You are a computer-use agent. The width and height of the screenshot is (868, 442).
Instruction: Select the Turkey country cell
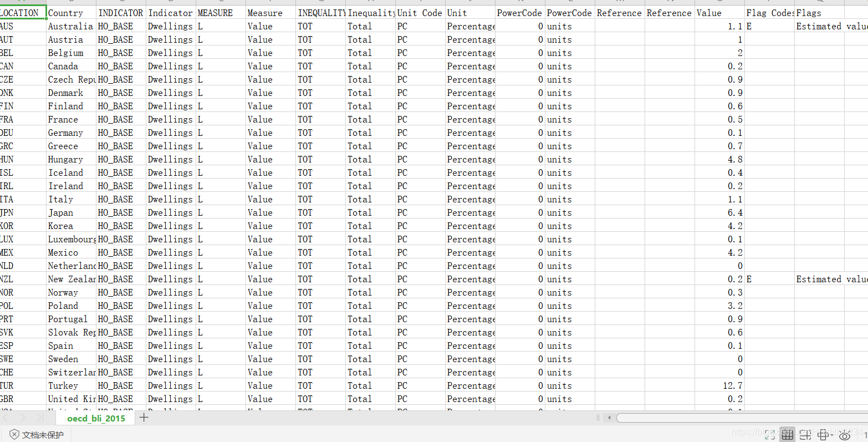(x=71, y=385)
